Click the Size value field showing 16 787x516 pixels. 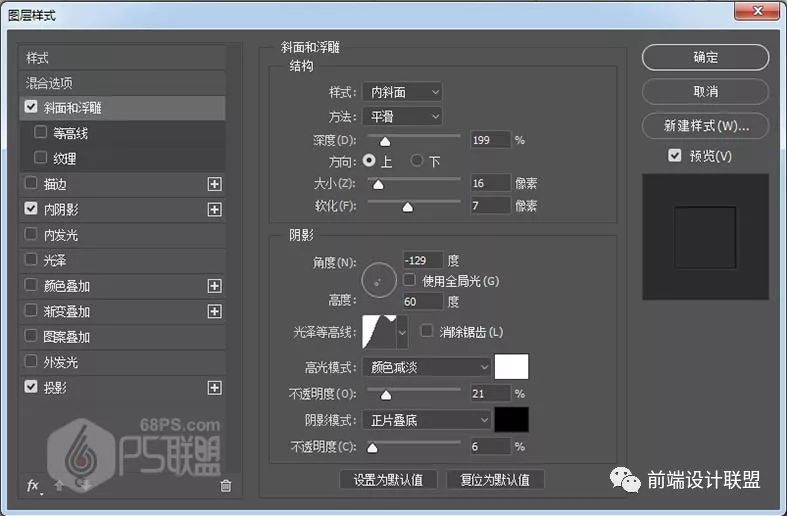click(x=490, y=183)
